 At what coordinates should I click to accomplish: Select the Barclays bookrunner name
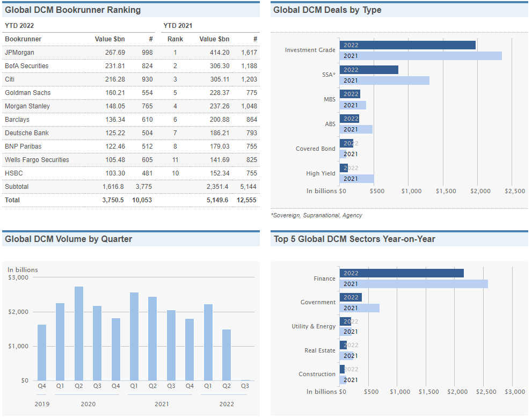pos(17,120)
